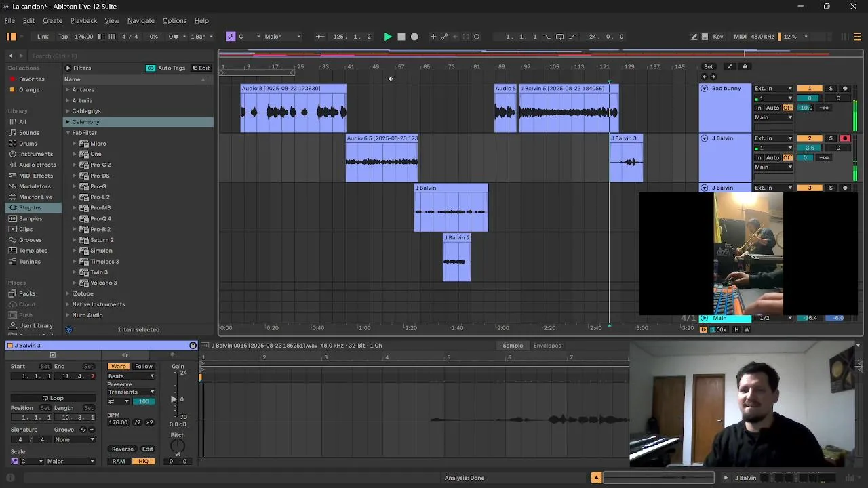Select the Pro-Q 4 plug-in
This screenshot has width=868, height=488.
tap(100, 218)
